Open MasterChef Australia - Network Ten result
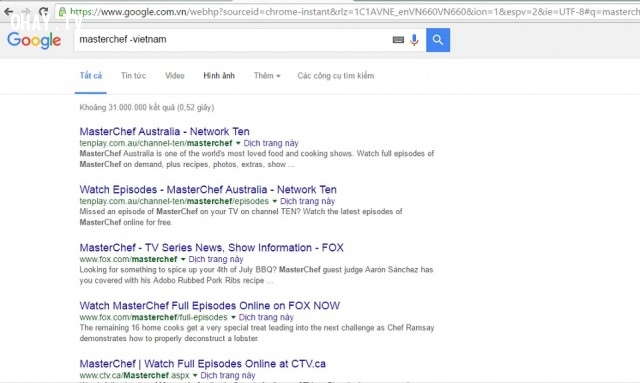Screen dimensions: 640x383 (x=164, y=131)
